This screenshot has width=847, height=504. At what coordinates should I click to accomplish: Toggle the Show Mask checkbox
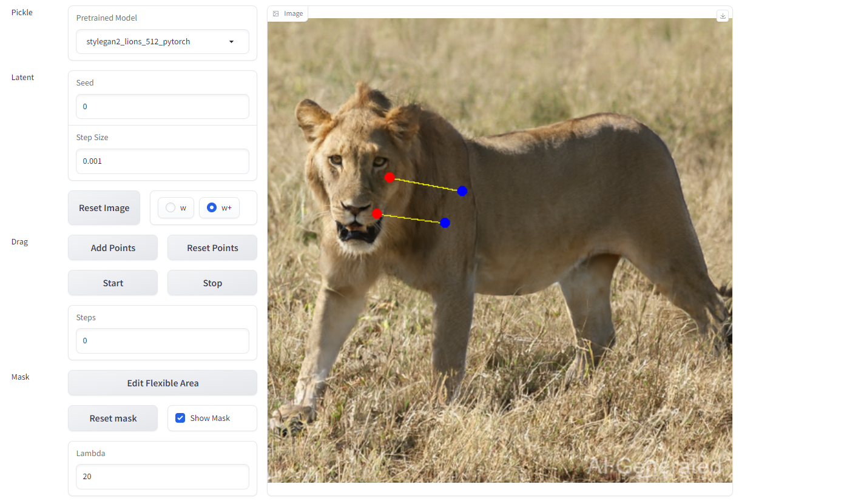pos(180,418)
